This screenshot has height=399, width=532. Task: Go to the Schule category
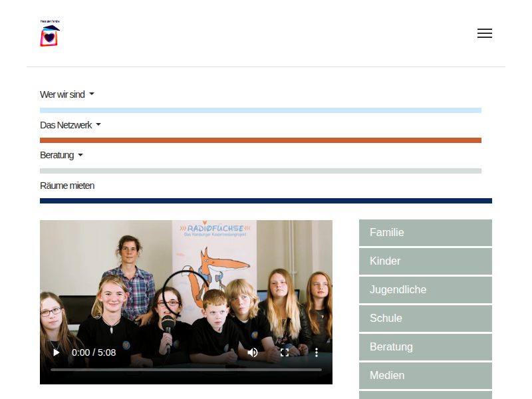click(425, 319)
